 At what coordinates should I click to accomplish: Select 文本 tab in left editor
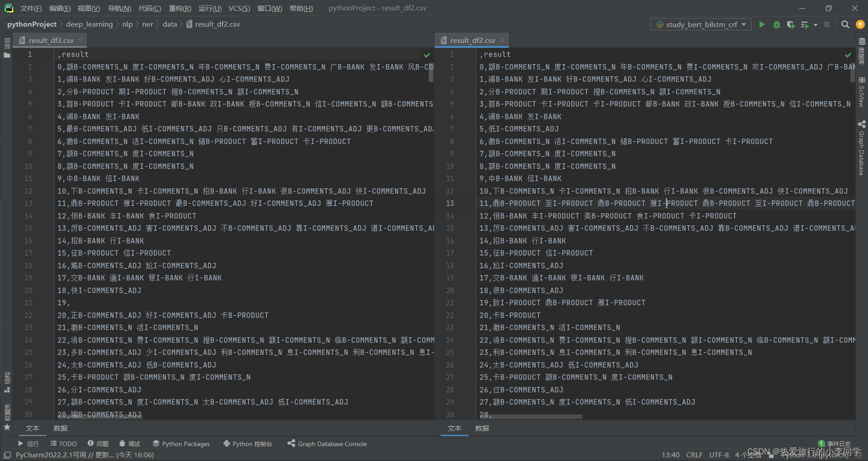[33, 428]
